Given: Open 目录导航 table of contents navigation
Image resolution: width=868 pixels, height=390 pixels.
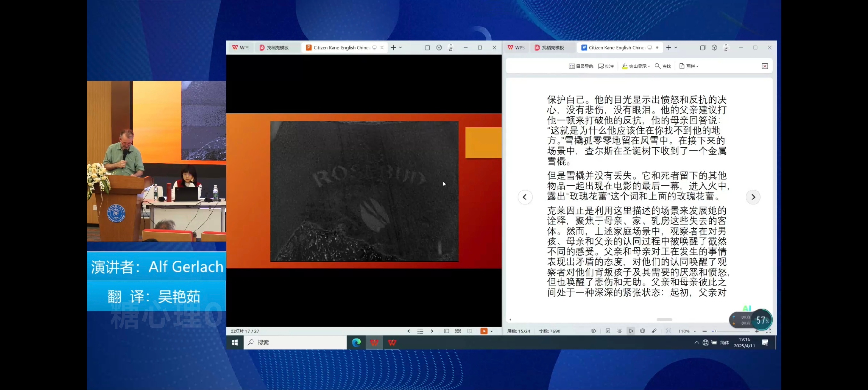Looking at the screenshot, I should 581,66.
